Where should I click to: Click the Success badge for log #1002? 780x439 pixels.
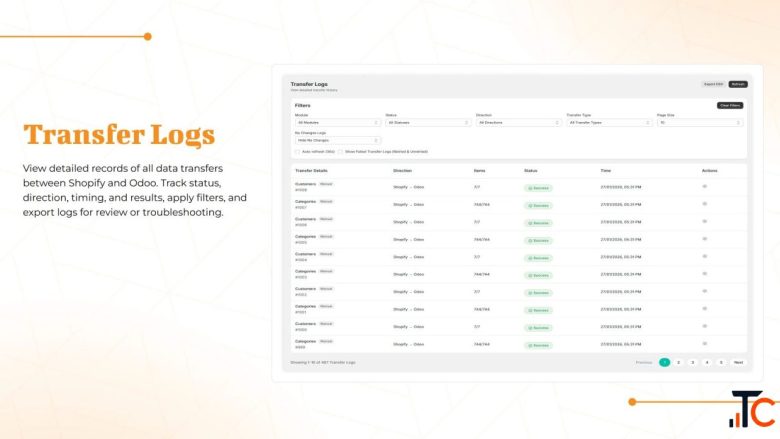point(538,293)
